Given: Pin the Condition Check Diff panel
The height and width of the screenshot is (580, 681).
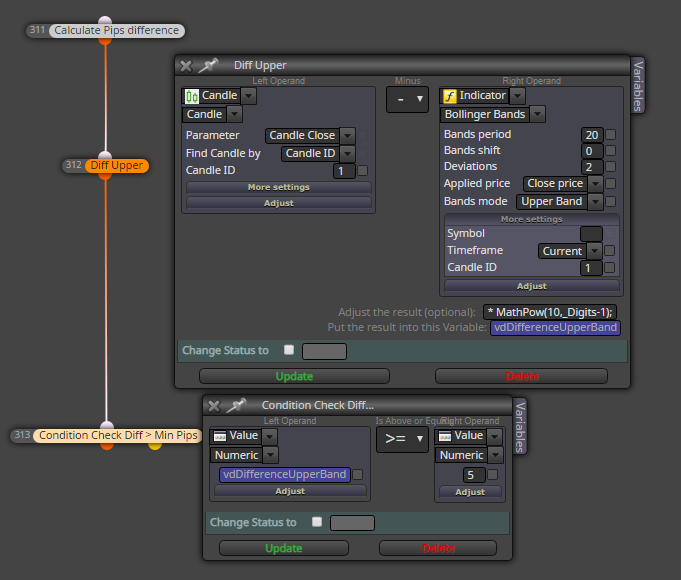Looking at the screenshot, I should [x=236, y=406].
